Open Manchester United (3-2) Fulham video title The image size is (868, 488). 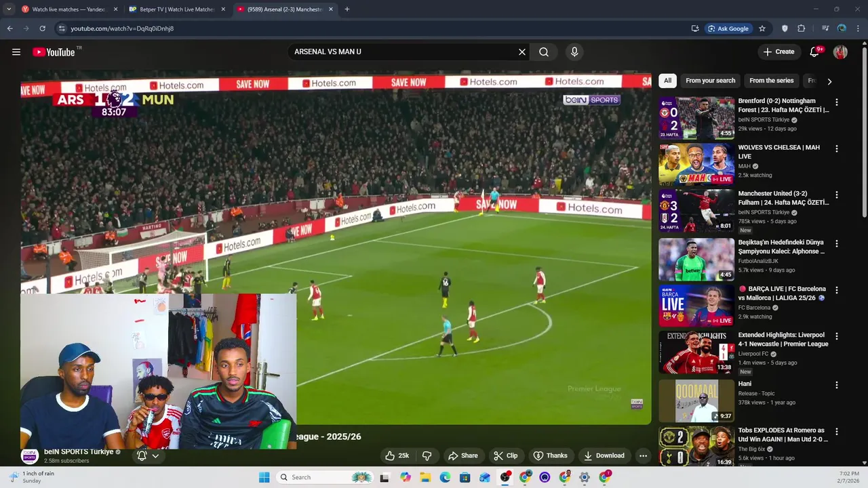[783, 198]
